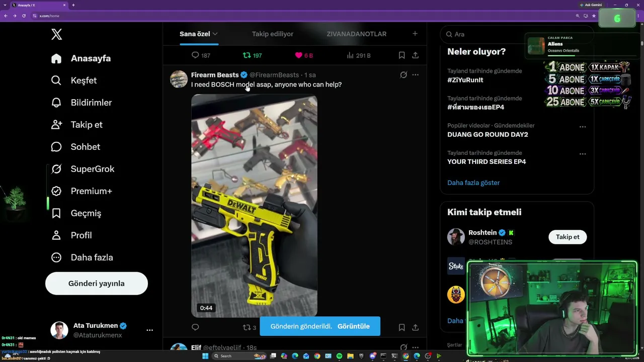The image size is (644, 362).
Task: Click Grok icon on Elif's post
Action: click(404, 347)
